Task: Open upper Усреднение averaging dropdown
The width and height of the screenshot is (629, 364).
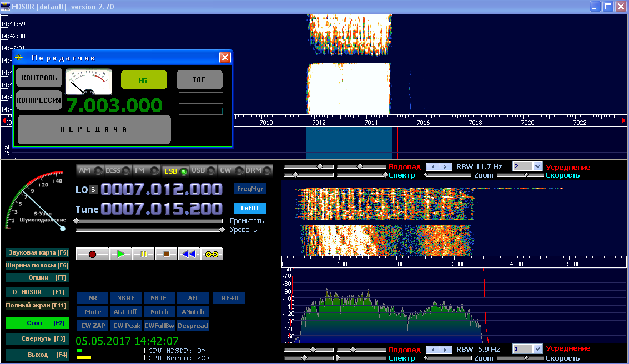Action: coord(537,166)
